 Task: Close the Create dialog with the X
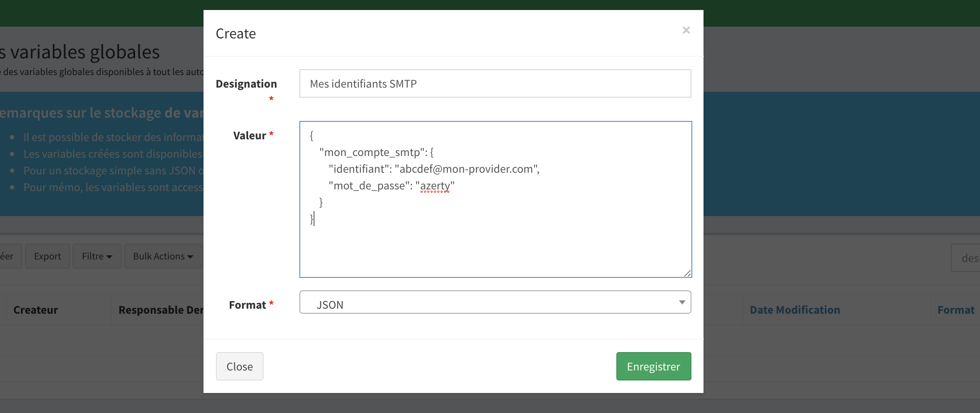coord(686,30)
